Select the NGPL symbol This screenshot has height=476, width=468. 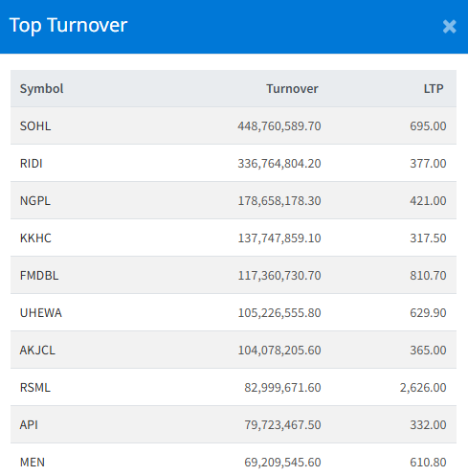click(35, 201)
